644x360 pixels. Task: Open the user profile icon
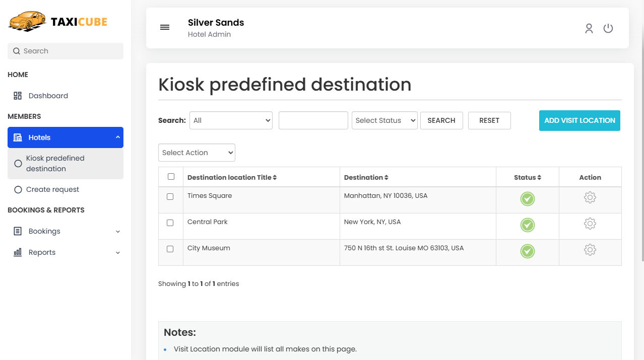tap(589, 28)
